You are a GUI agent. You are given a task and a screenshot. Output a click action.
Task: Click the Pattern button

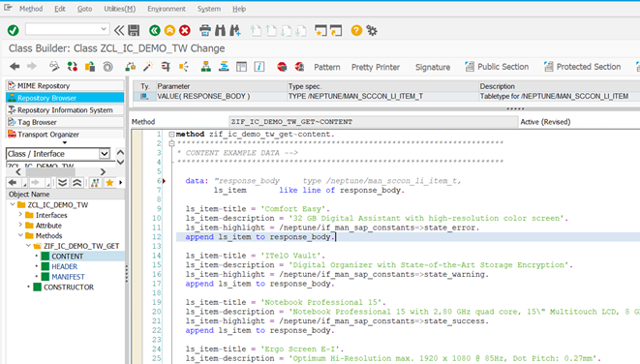[x=327, y=67]
